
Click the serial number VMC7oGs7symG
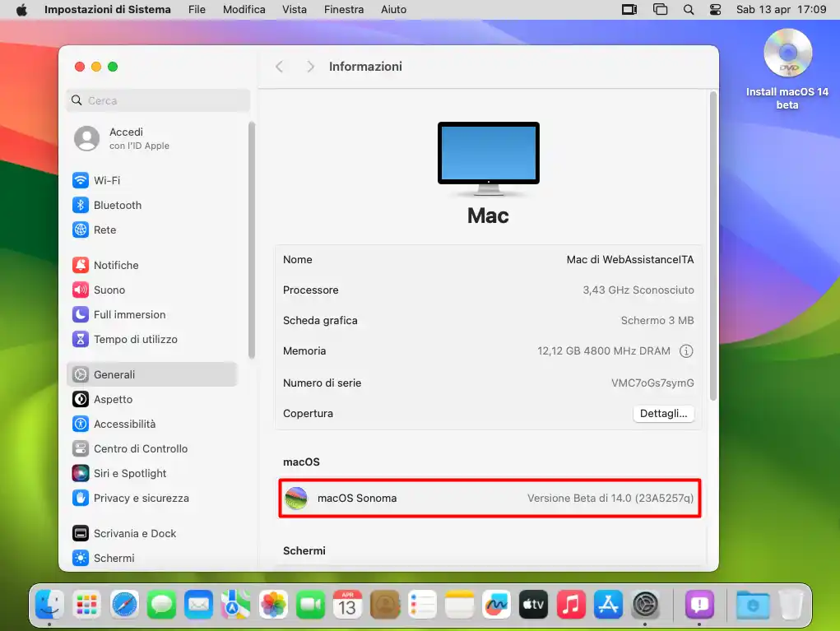coord(652,383)
